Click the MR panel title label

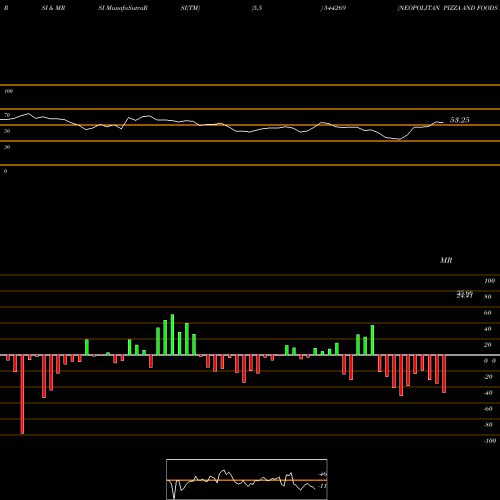coord(446,260)
